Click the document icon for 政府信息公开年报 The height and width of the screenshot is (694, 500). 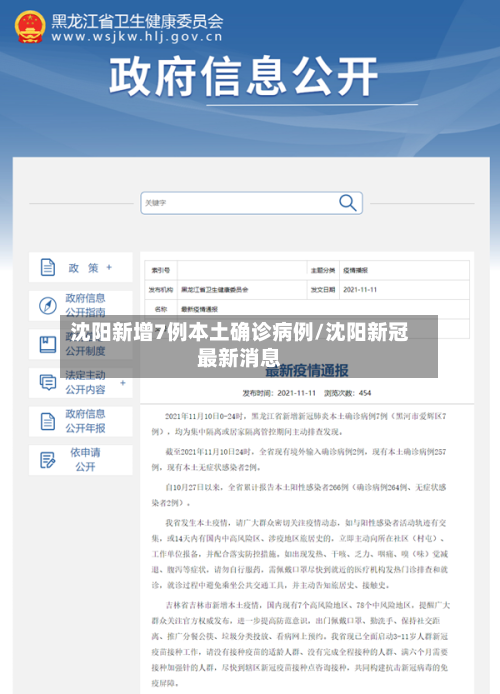pyautogui.click(x=48, y=421)
